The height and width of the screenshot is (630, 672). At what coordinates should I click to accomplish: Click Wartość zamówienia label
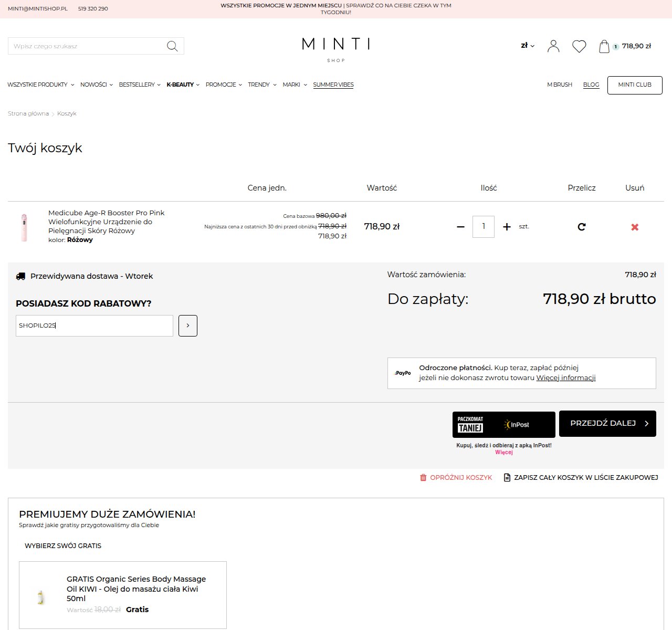[426, 275]
